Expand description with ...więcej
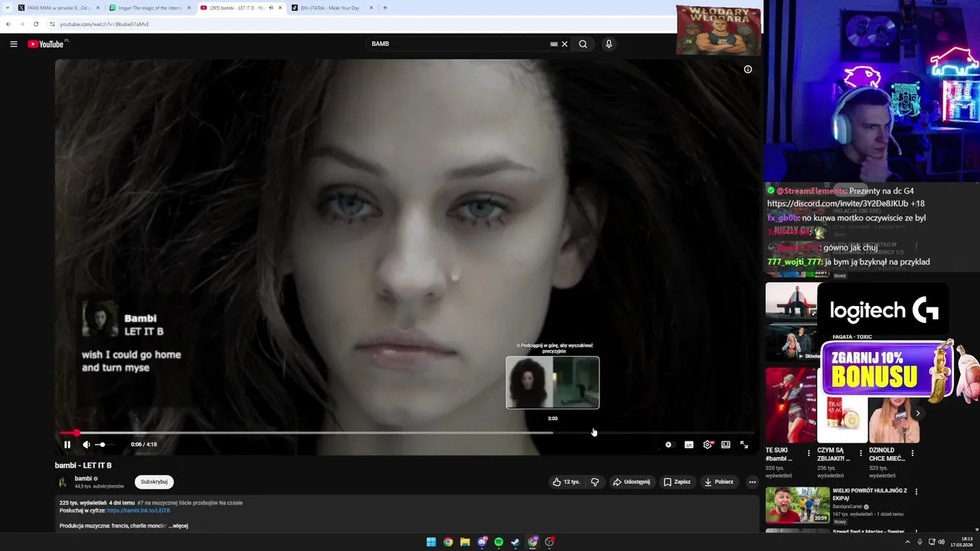 178,526
